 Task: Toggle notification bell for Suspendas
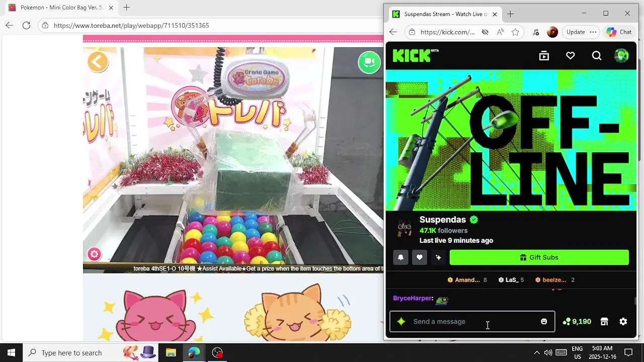pyautogui.click(x=400, y=257)
